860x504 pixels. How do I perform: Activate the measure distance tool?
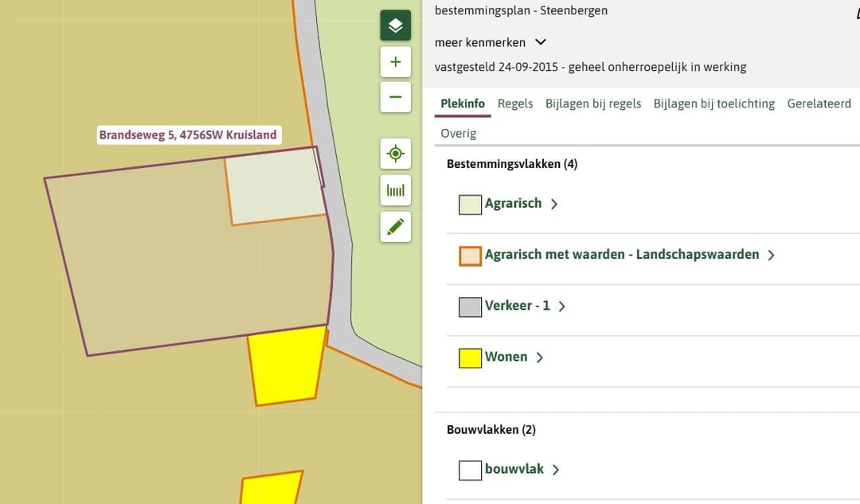[395, 190]
